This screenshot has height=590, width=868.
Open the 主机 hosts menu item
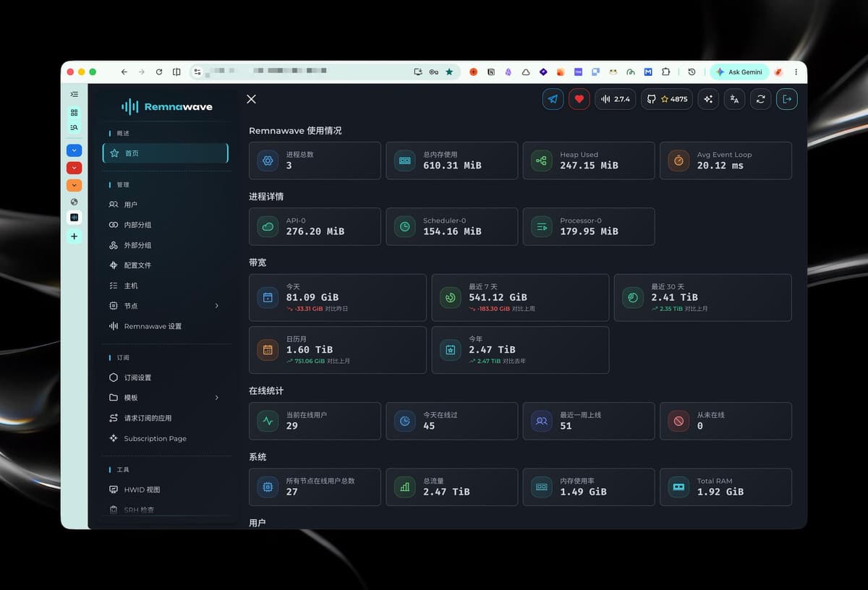pyautogui.click(x=166, y=286)
